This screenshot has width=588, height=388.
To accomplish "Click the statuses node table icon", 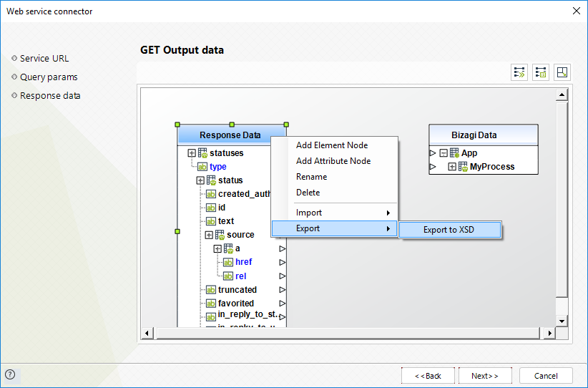I will [x=202, y=153].
